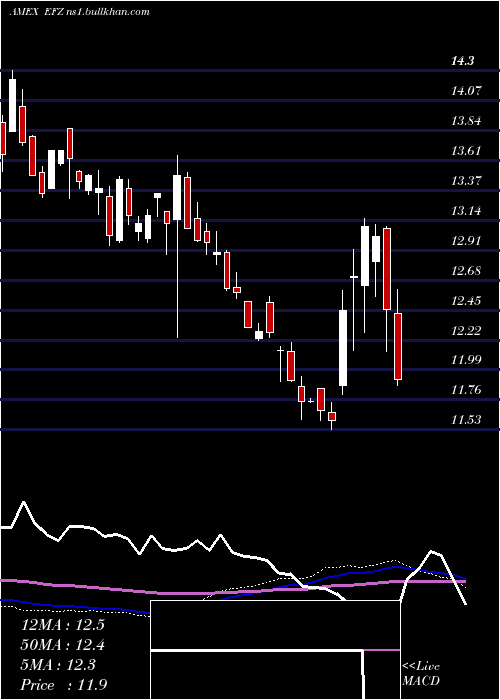
Task: Click the last red candlestick near 11.99
Action: (x=398, y=346)
